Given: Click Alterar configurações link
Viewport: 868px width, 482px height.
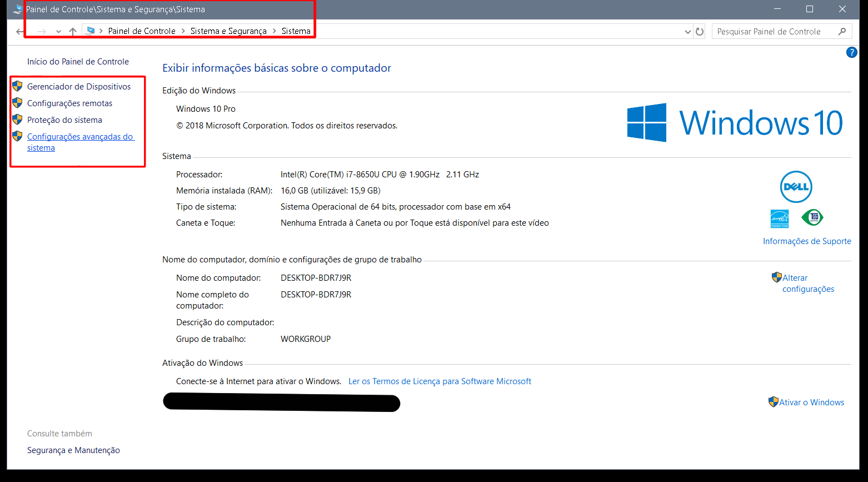Looking at the screenshot, I should tap(808, 284).
